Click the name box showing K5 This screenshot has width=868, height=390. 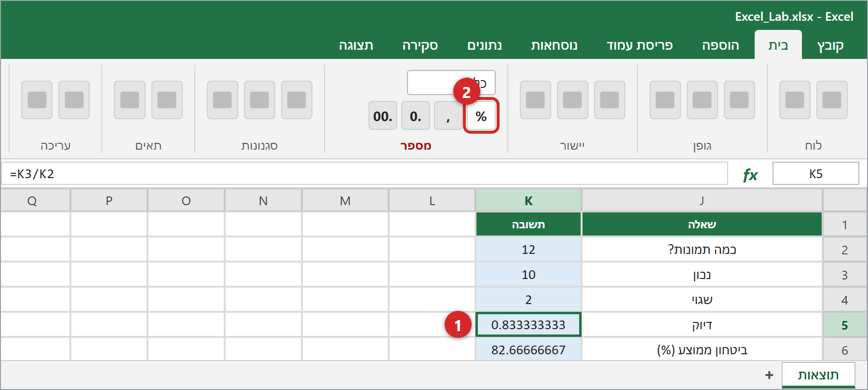tap(816, 174)
